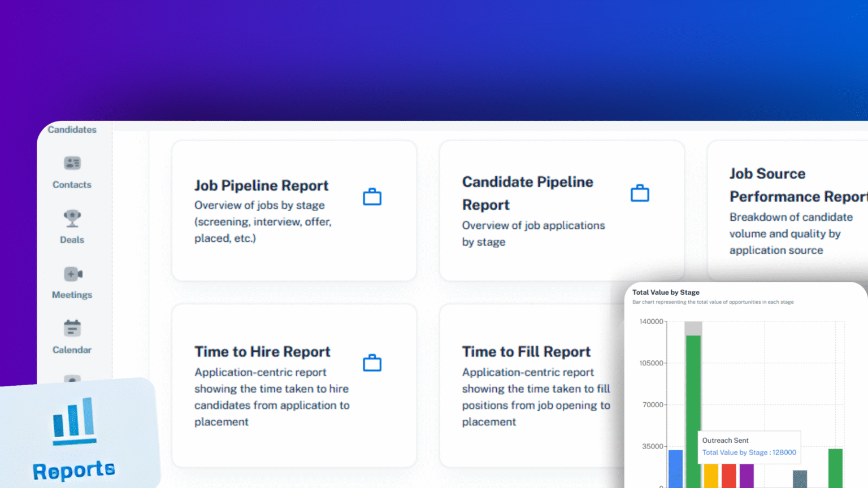868x488 pixels.
Task: Click briefcase icon on Job Pipeline Report
Action: [x=372, y=197]
